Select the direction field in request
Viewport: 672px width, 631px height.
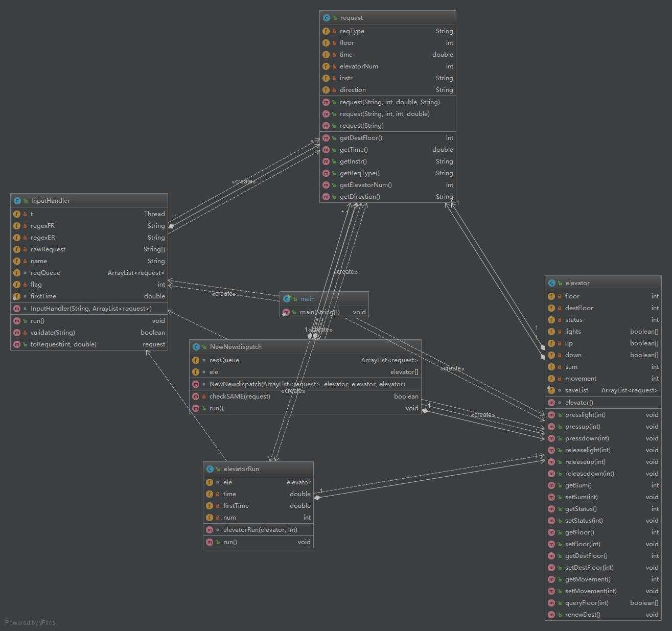tap(388, 90)
